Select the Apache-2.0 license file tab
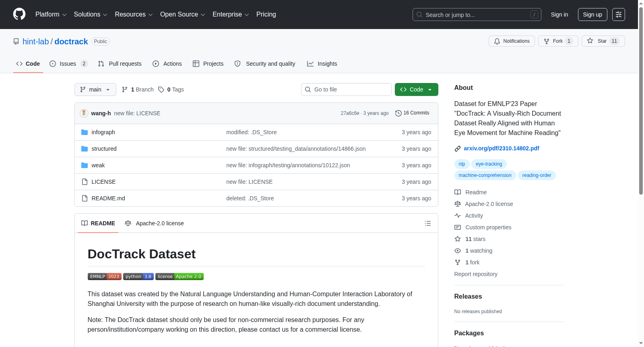Viewport: 644px width, 347px height. pos(154,223)
